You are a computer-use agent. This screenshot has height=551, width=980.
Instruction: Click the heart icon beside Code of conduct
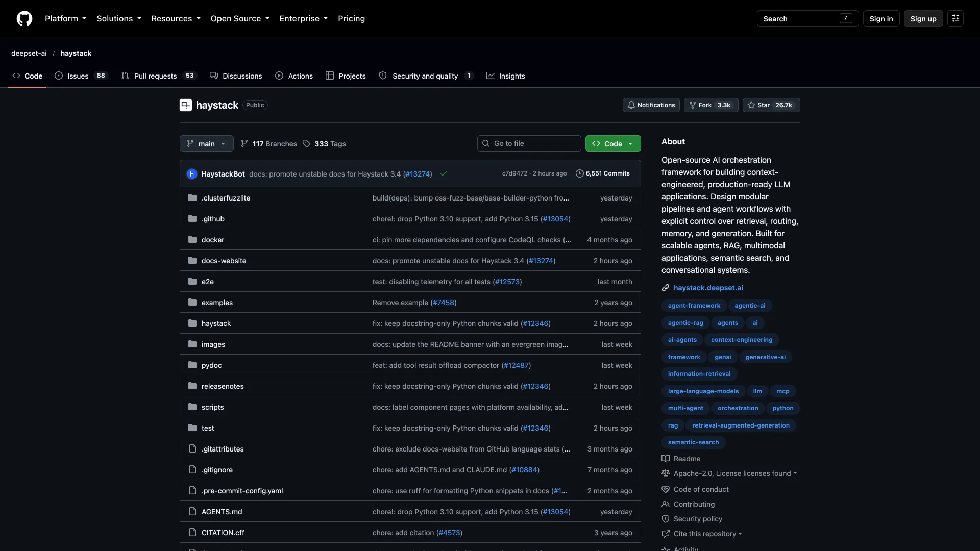click(666, 489)
